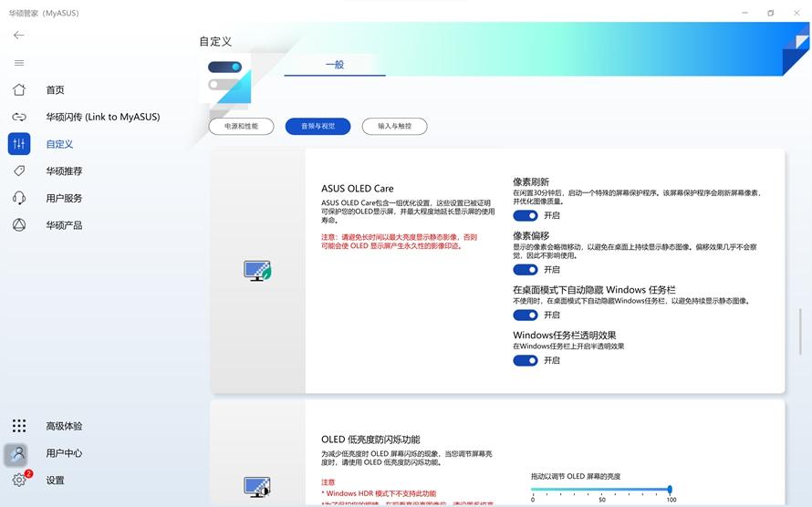The height and width of the screenshot is (507, 812).
Task: Click the vertical scrollbar on right
Action: tap(800, 326)
